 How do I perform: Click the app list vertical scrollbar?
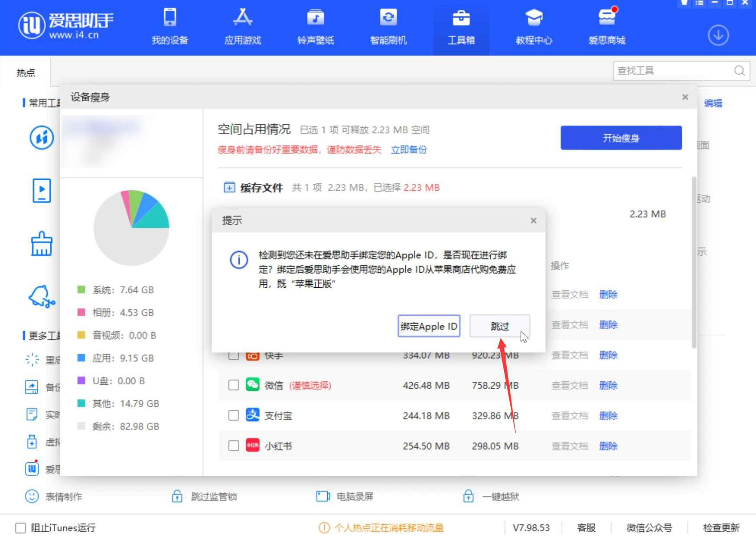694,262
